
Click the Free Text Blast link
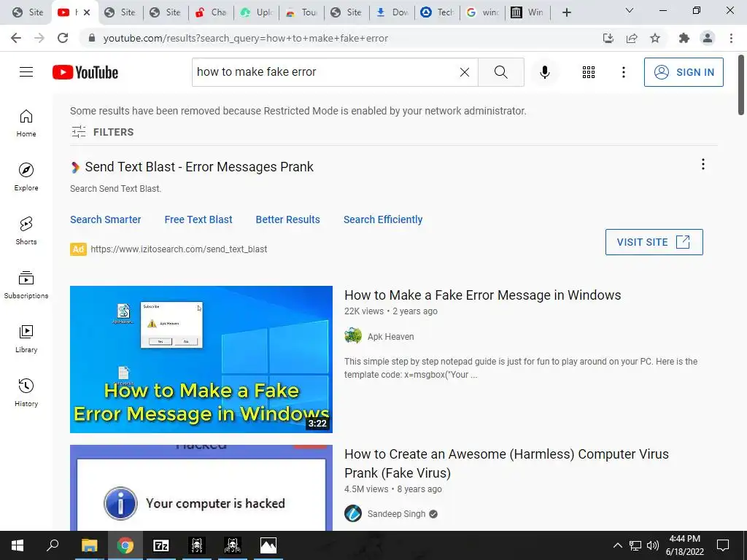pos(198,219)
